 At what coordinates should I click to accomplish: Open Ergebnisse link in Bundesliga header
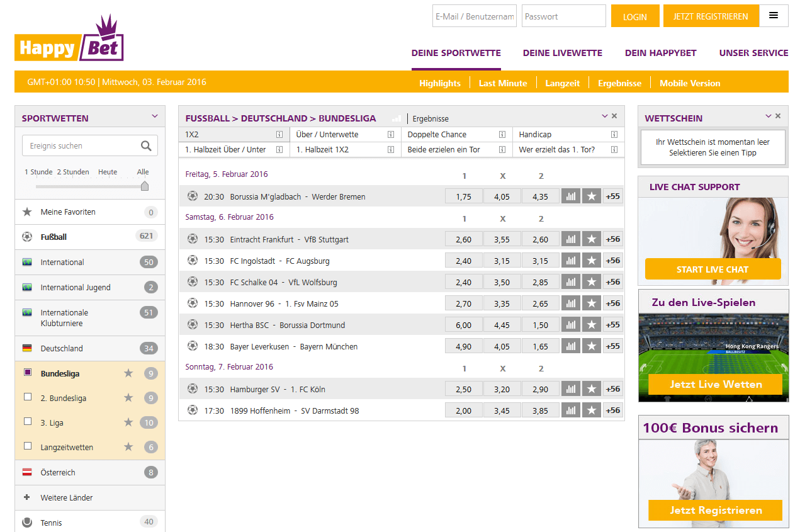click(x=431, y=118)
